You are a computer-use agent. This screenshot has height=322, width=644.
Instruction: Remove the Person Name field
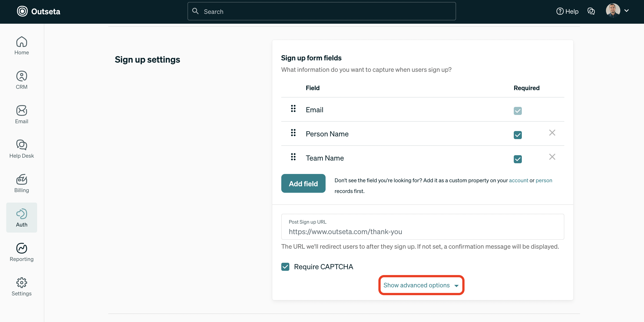pyautogui.click(x=552, y=133)
